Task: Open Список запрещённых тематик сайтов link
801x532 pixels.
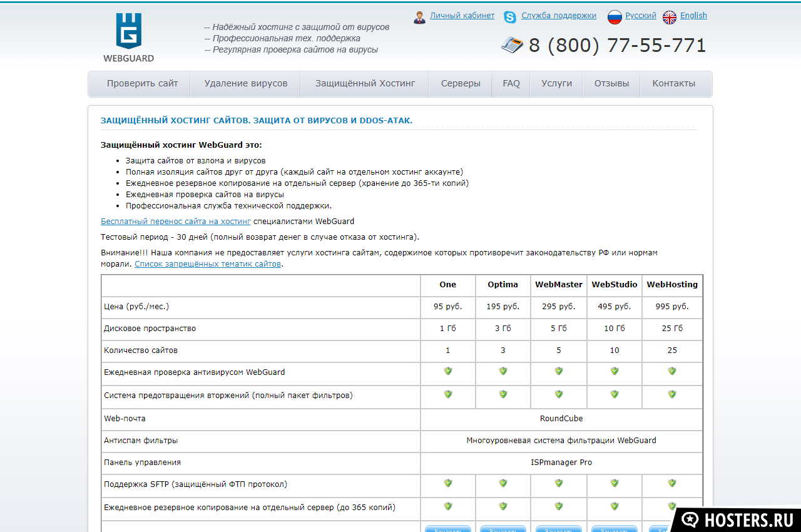Action: pyautogui.click(x=208, y=264)
